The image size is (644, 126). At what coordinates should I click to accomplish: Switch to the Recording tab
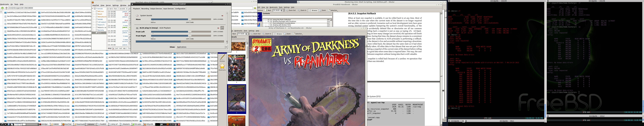click(145, 9)
